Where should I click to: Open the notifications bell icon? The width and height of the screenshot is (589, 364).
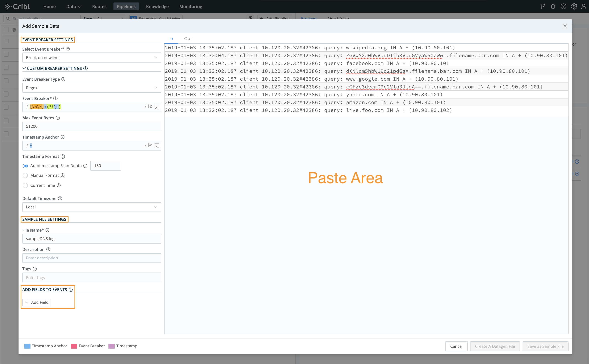pyautogui.click(x=553, y=7)
